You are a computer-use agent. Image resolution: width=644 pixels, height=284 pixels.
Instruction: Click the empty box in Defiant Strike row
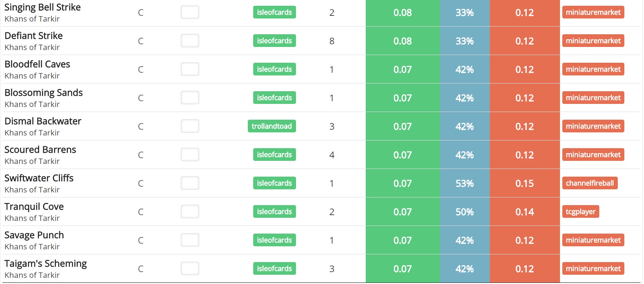(190, 41)
